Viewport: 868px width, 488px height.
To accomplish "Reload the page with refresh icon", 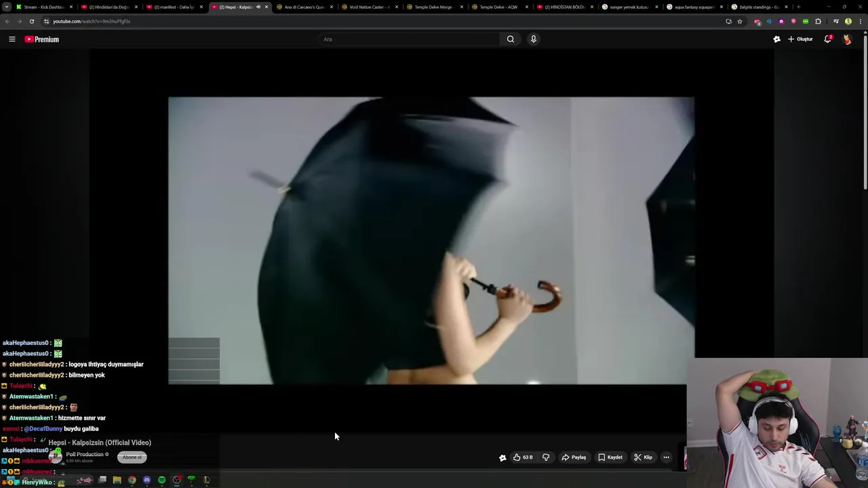I will point(32,21).
